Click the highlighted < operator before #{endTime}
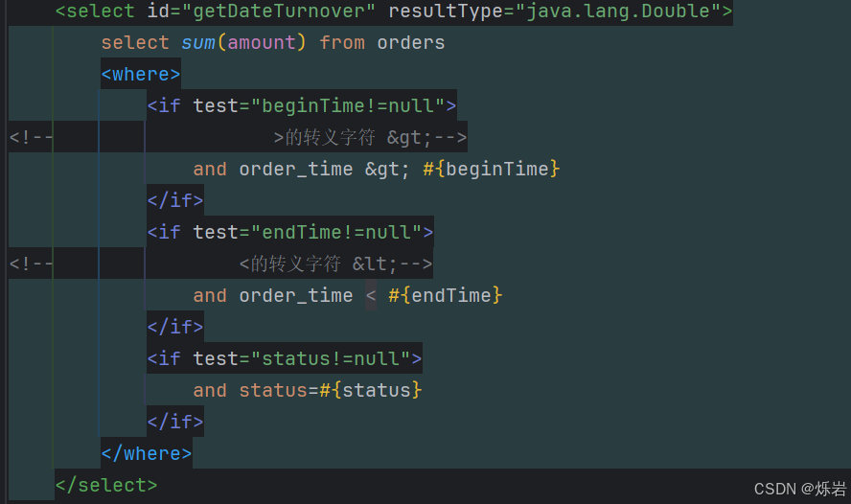851x504 pixels. [x=371, y=296]
